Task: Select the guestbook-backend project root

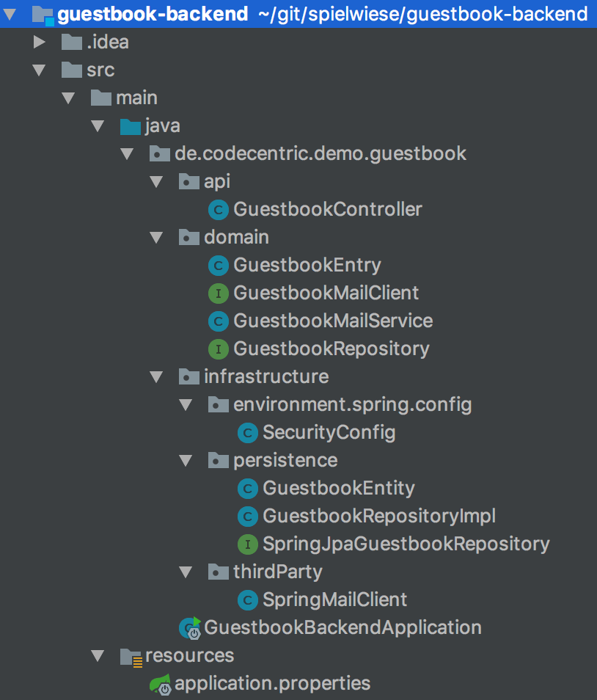Action: [152, 14]
